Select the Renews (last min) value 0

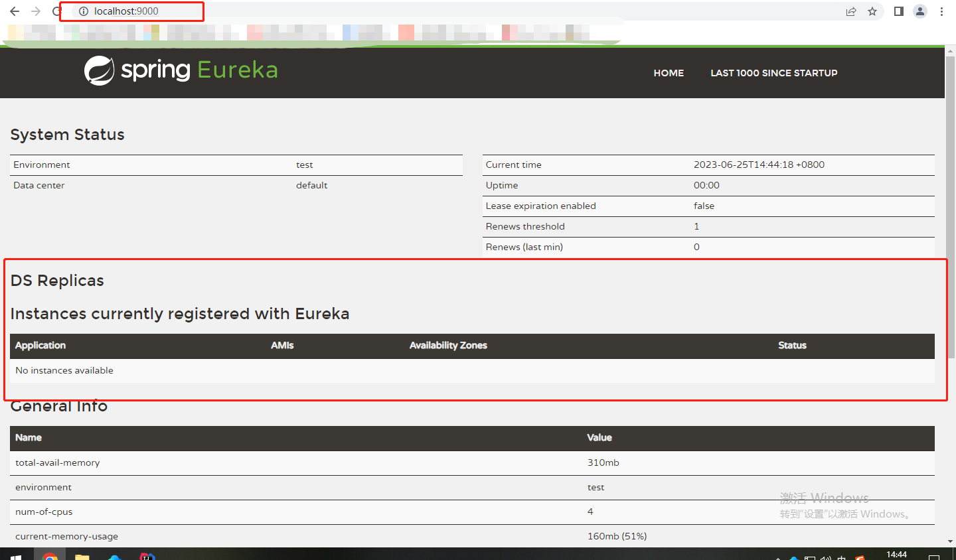point(696,247)
